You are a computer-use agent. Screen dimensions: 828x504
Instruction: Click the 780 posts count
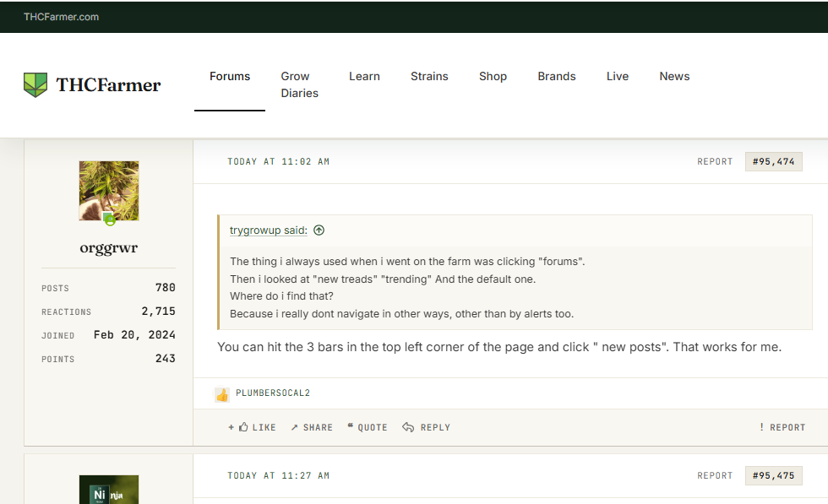[166, 288]
